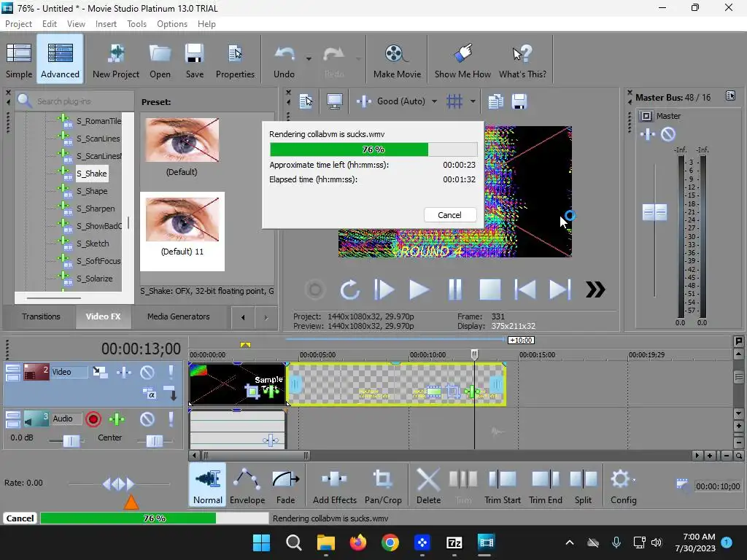Viewport: 747px width, 560px height.
Task: Open Undo history dropdown arrow
Action: click(x=309, y=59)
